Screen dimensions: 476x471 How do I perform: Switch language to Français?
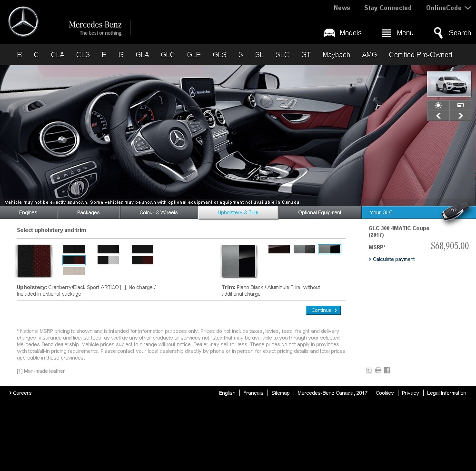[x=253, y=393]
